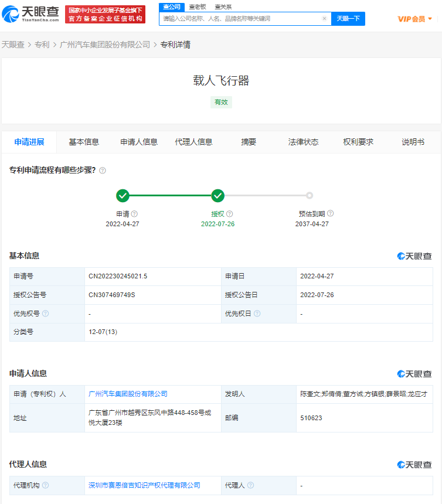442x504 pixels.
Task: Click help icon beside 优先权号
Action: click(x=45, y=314)
